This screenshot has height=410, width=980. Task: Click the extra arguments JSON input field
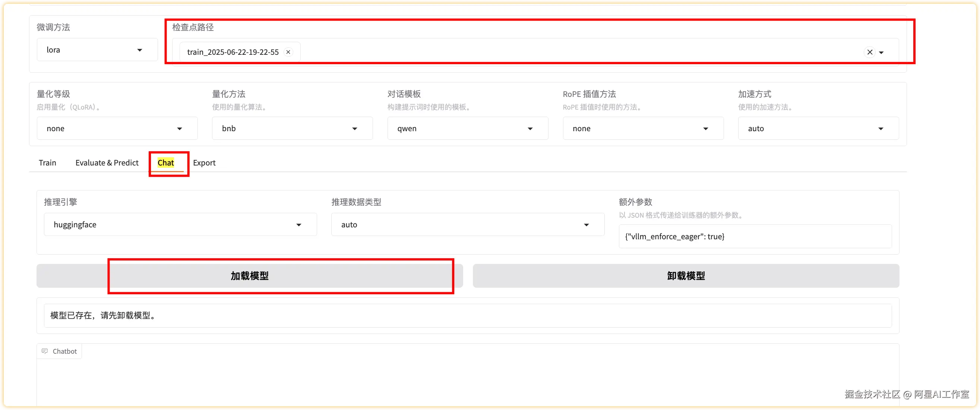coord(755,236)
